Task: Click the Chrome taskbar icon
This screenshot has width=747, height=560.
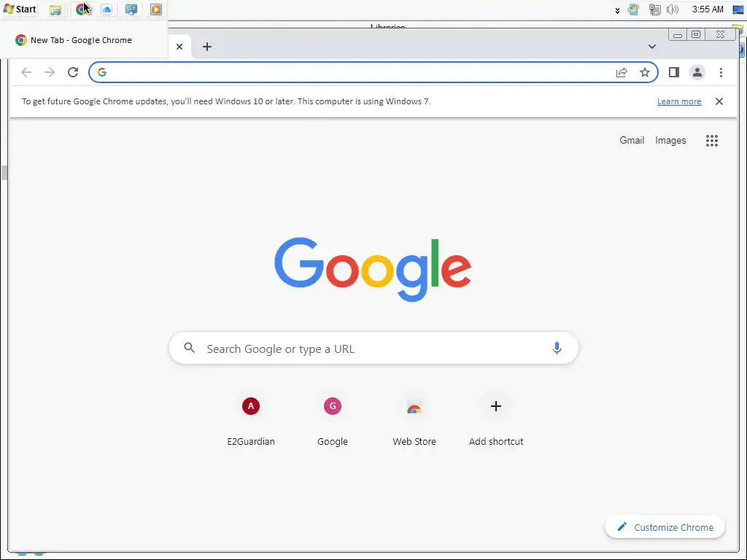Action: click(x=83, y=9)
